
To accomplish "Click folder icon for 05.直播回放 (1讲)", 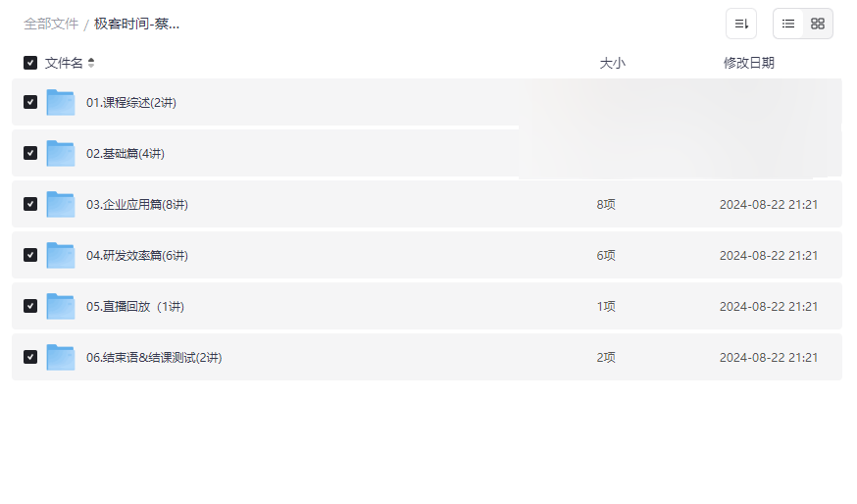I will (61, 306).
